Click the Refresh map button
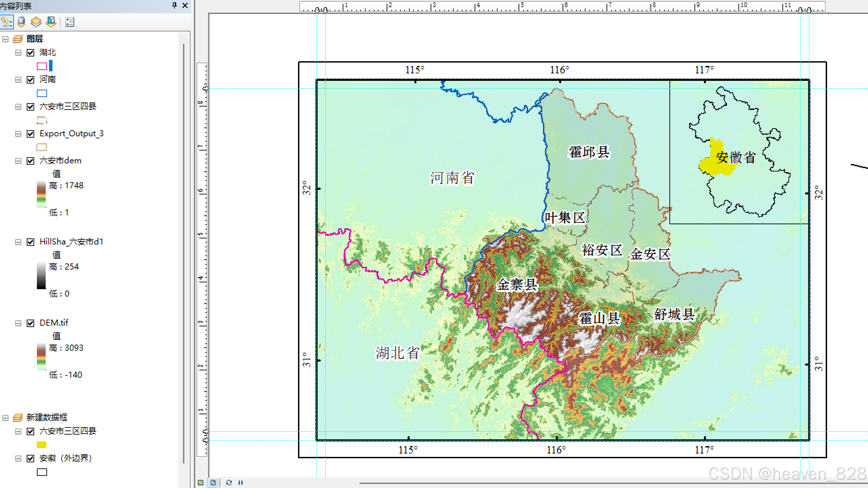868x488 pixels. click(x=229, y=483)
